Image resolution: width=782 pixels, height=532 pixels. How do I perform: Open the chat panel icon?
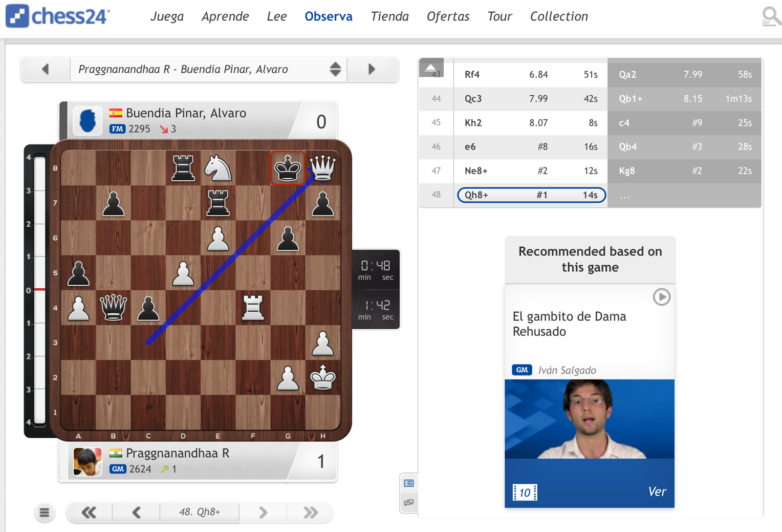tap(409, 502)
